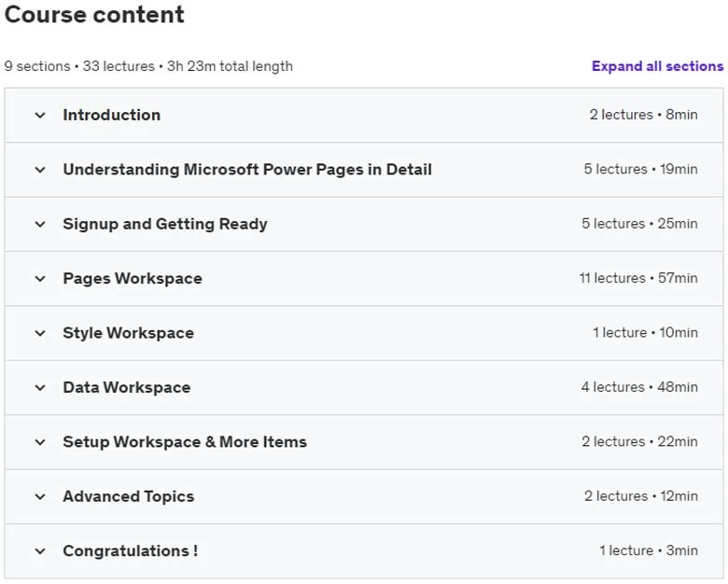Viewport: 728px width, 584px height.
Task: Select Signup and Getting Ready title
Action: click(x=165, y=224)
